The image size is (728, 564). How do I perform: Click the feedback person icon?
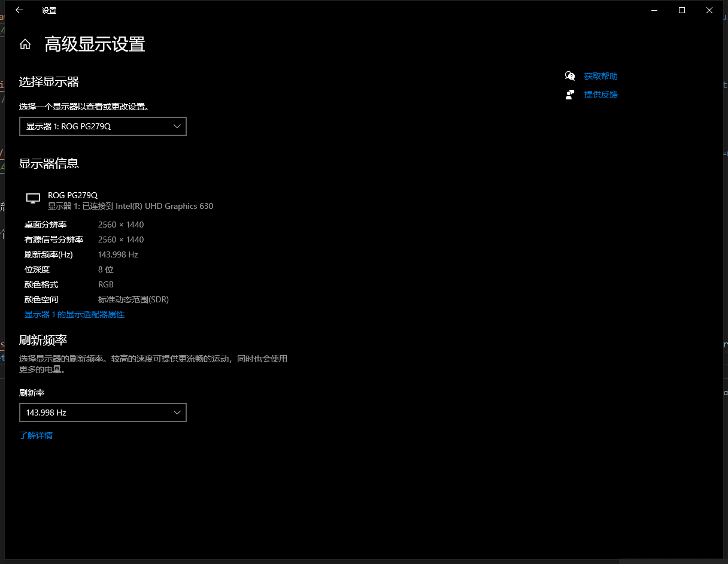pos(570,95)
